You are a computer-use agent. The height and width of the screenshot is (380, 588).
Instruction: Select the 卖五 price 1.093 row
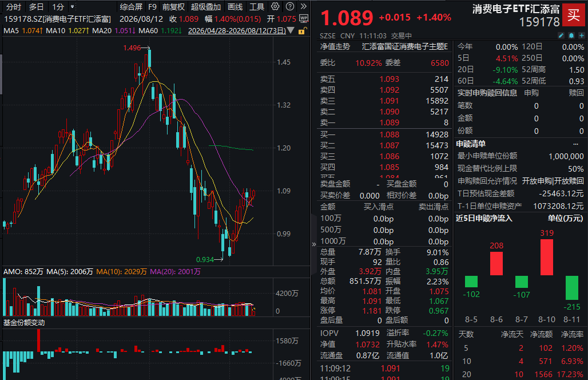coord(384,79)
